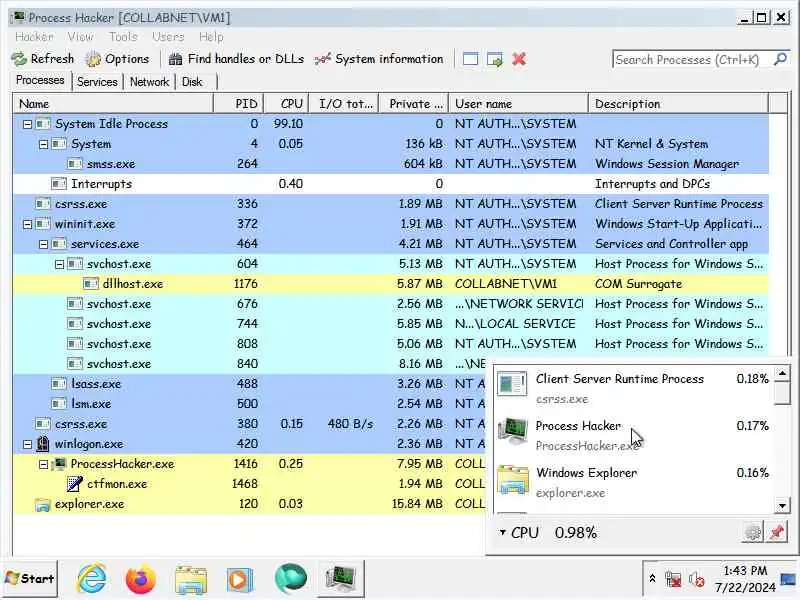Open Options from the toolbar
This screenshot has width=800, height=600.
(117, 59)
